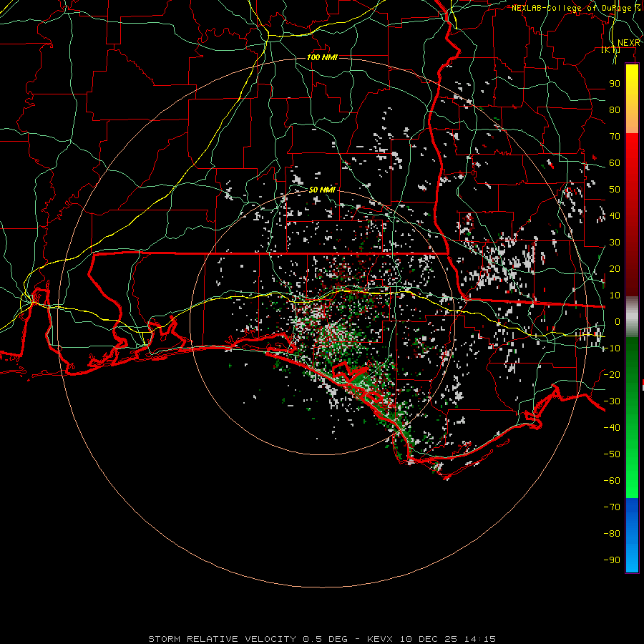Click the "50 NMI" range ring label
Image resolution: width=644 pixels, height=644 pixels.
pyautogui.click(x=322, y=190)
